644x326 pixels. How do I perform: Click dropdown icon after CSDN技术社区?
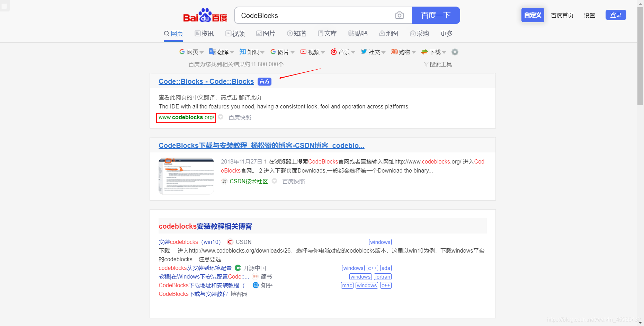[x=274, y=181]
